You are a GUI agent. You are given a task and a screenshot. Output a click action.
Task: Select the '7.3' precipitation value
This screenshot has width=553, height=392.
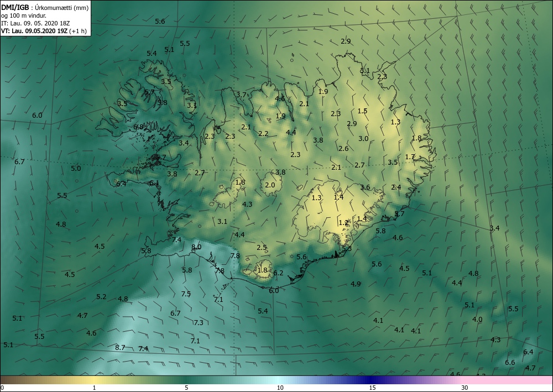pyautogui.click(x=199, y=322)
